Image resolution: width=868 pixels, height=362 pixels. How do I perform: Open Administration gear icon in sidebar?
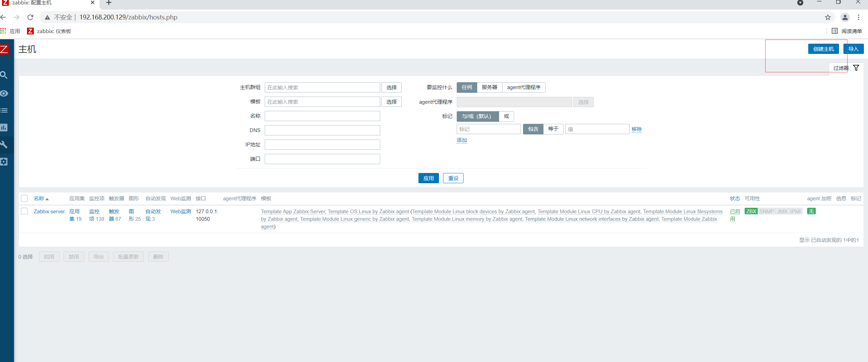(x=4, y=162)
